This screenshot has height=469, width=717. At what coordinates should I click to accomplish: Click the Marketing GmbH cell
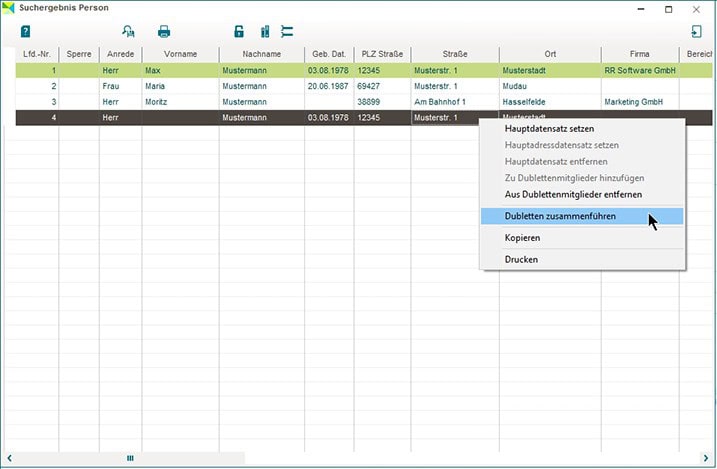[640, 101]
